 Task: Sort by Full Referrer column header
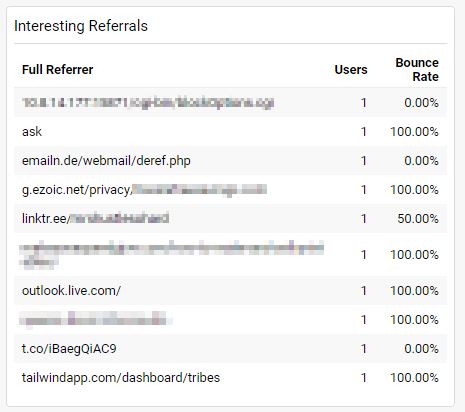(x=57, y=70)
